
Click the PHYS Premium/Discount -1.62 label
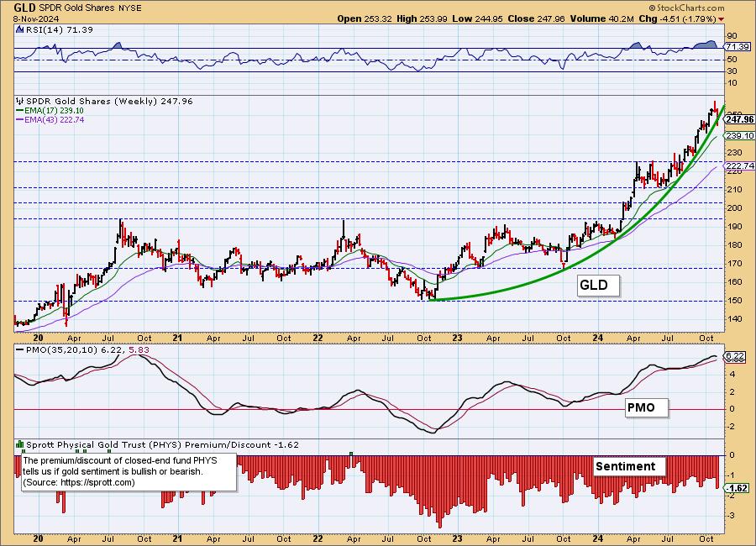point(162,444)
